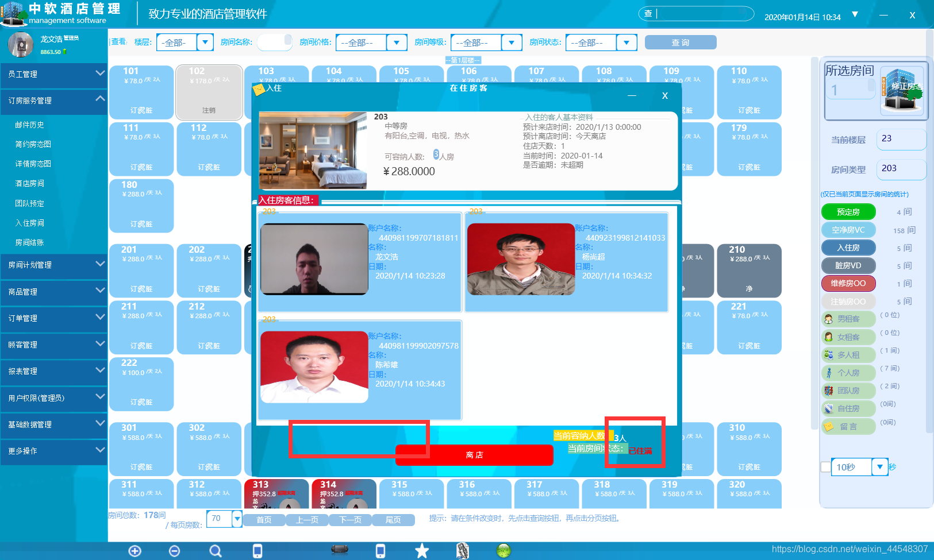Click the green globe icon in bottom bar
Image resolution: width=934 pixels, height=560 pixels.
(x=503, y=551)
